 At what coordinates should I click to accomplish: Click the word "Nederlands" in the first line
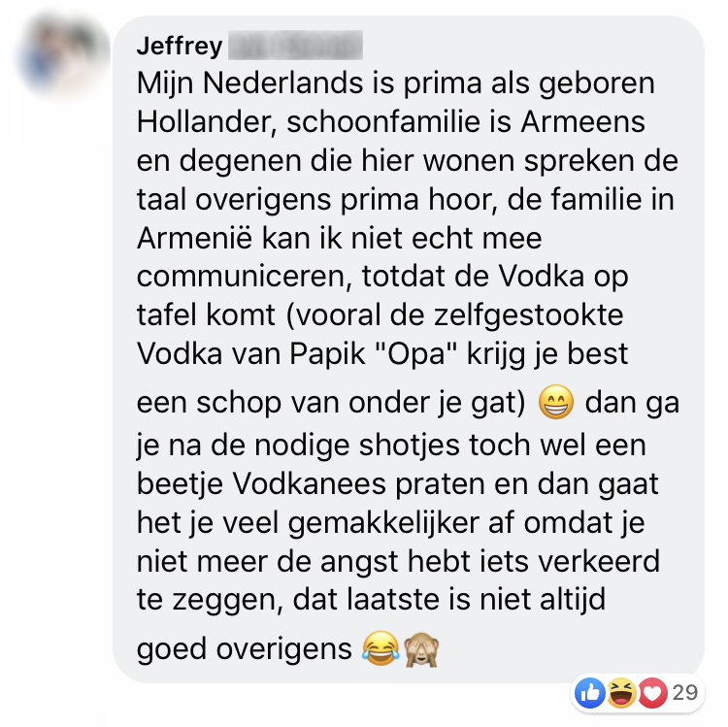coord(283,83)
